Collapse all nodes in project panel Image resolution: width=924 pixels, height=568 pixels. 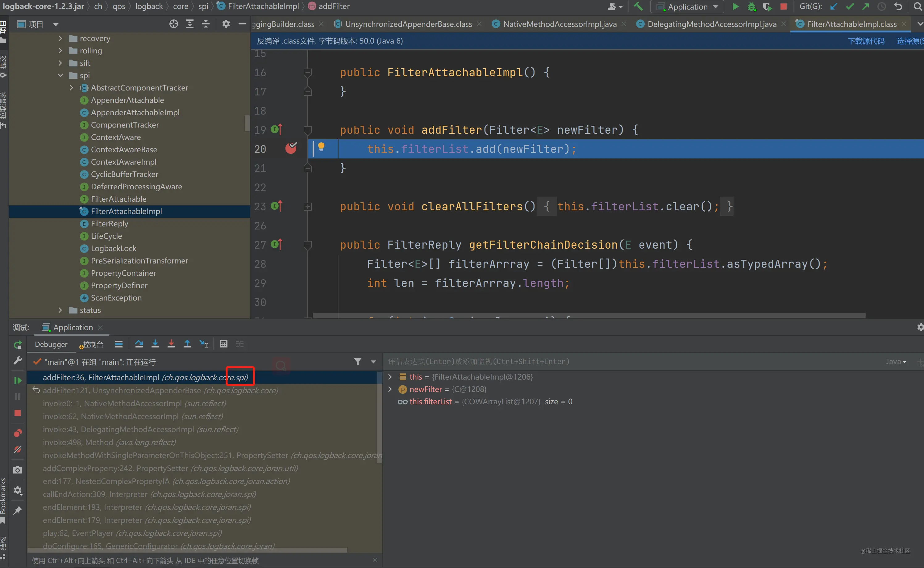coord(206,24)
